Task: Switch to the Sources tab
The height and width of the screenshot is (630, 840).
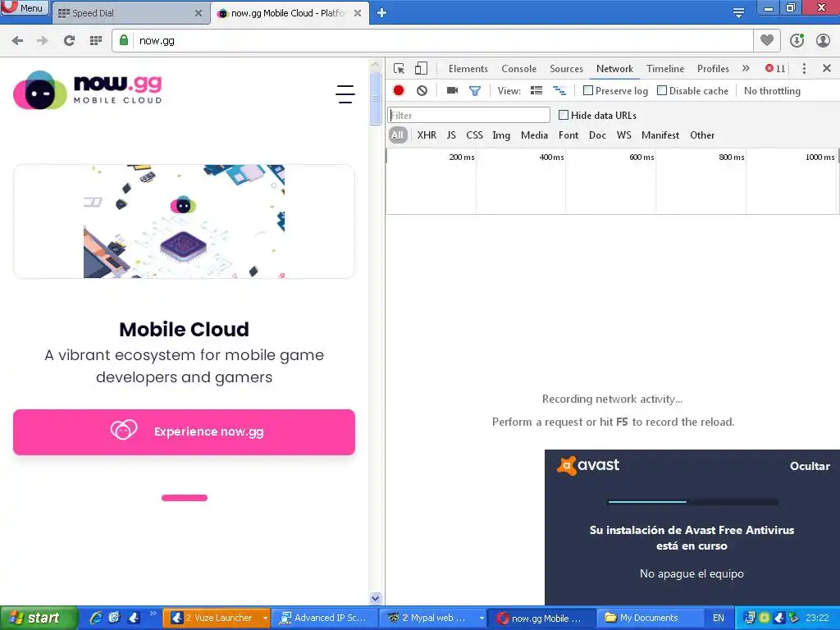Action: 566,69
